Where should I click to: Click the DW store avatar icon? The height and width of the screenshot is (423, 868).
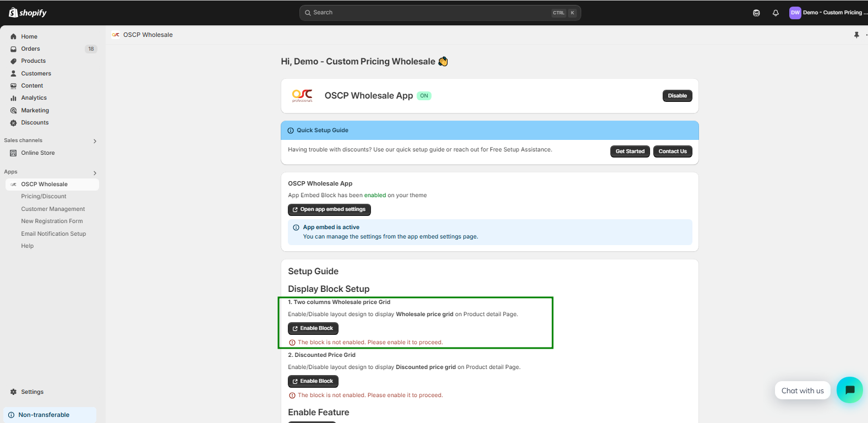(x=795, y=13)
